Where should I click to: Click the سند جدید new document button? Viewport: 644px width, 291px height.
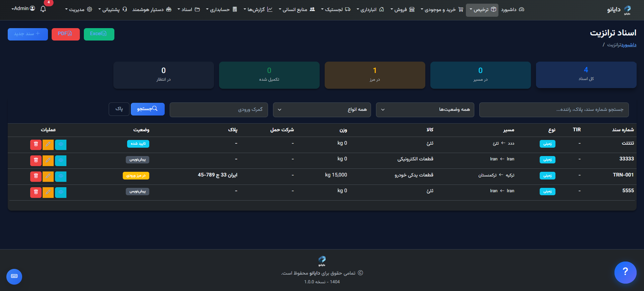click(28, 34)
